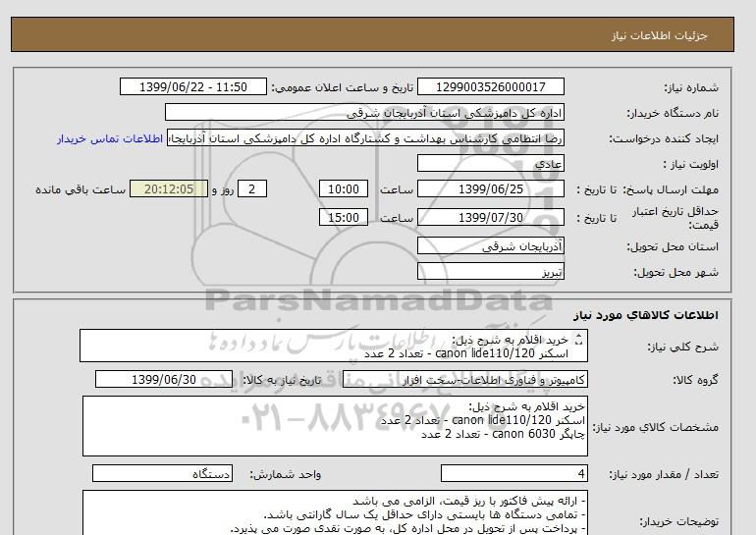Click the unit of measure field دستگاه
The width and height of the screenshot is (756, 535).
coord(162,474)
